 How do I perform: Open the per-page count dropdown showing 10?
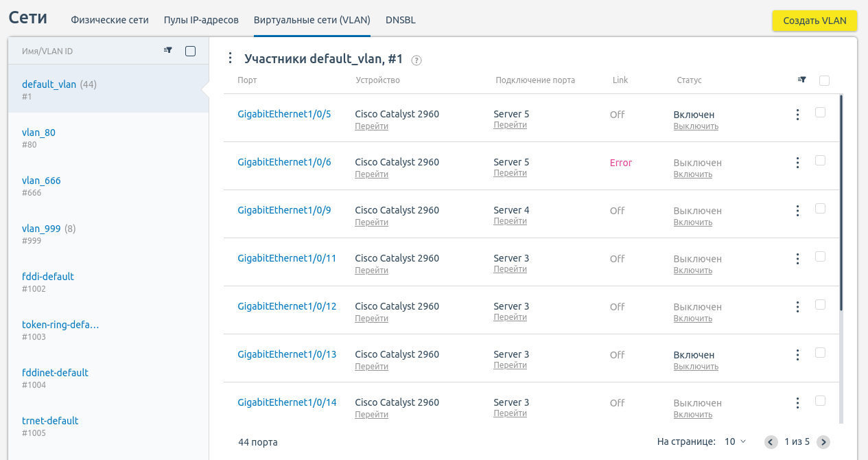[735, 441]
